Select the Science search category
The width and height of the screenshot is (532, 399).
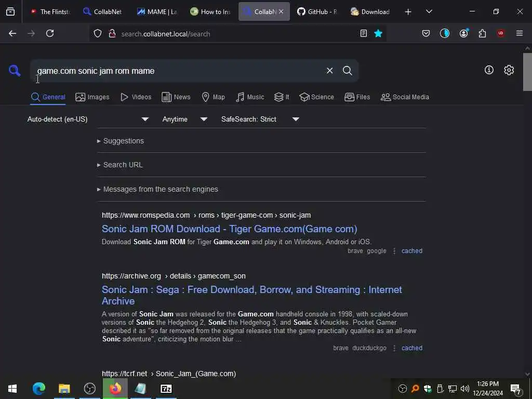pos(316,97)
